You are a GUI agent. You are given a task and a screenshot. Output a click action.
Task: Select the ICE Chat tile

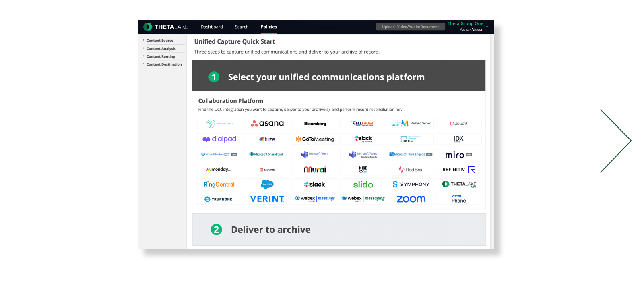pyautogui.click(x=411, y=139)
